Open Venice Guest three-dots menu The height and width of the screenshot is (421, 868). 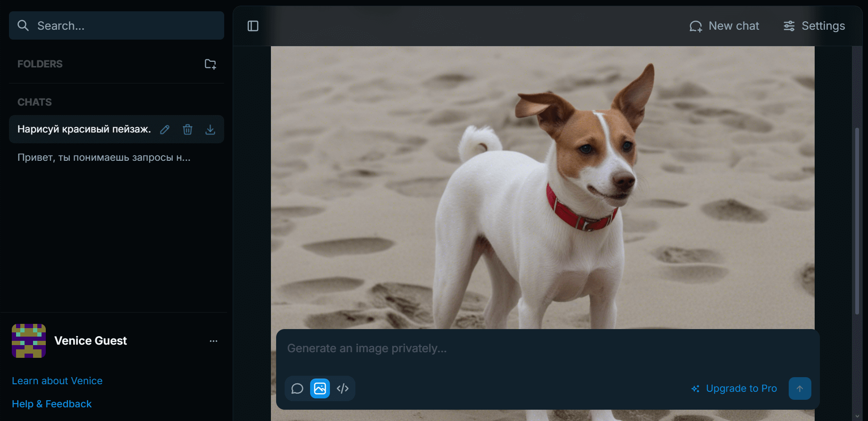point(213,341)
